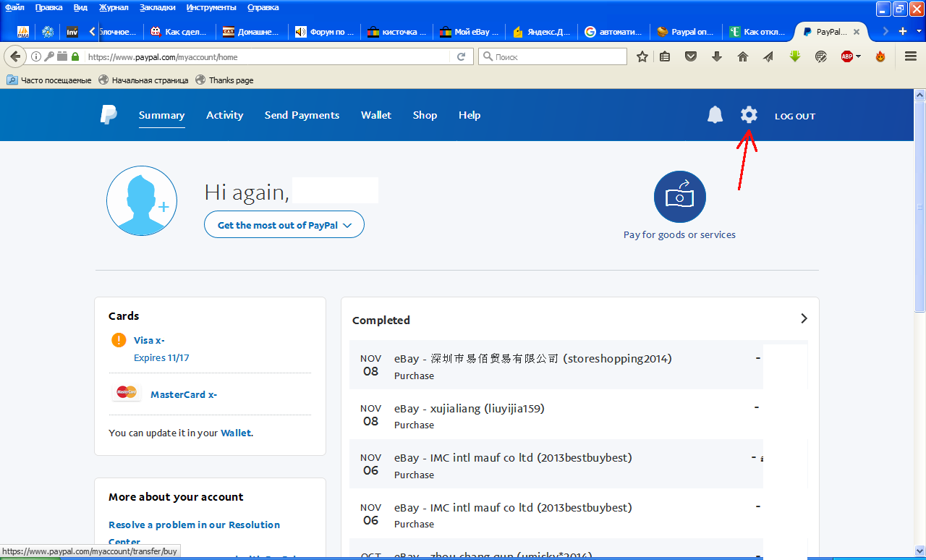926x560 pixels.
Task: Open the downloads arrow icon
Action: (717, 56)
